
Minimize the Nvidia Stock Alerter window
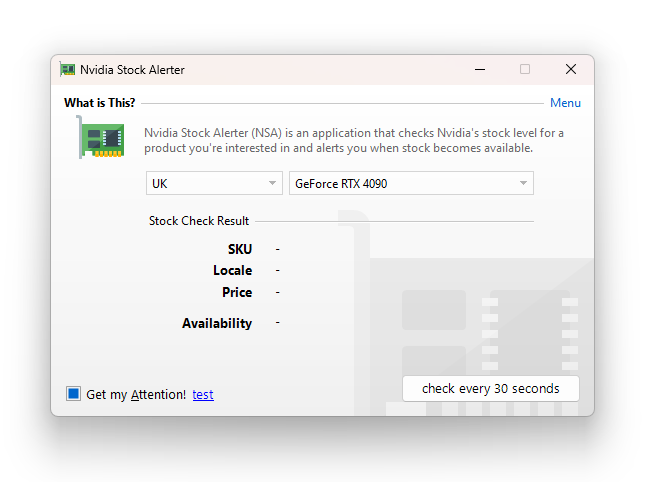tap(480, 70)
